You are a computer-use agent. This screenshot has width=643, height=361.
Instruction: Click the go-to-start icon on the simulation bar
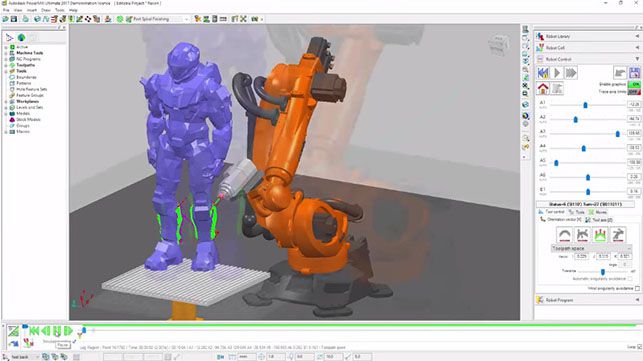pos(34,331)
